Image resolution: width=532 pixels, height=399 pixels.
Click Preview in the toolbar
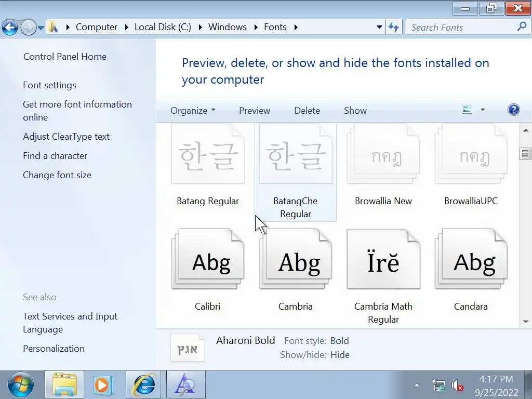255,111
